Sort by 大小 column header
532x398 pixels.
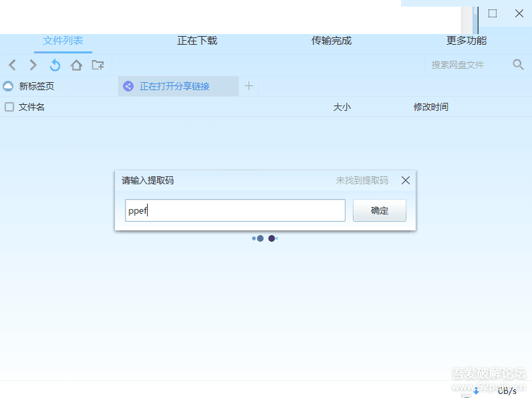pyautogui.click(x=342, y=107)
